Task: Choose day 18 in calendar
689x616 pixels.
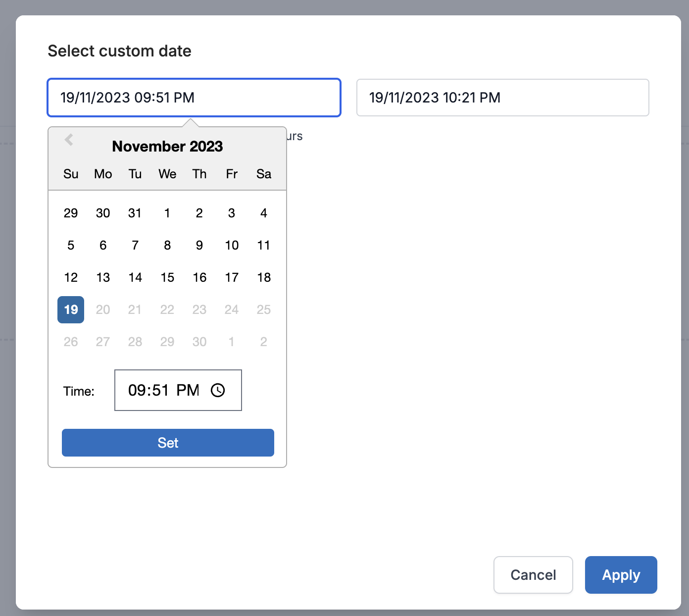Action: [264, 277]
